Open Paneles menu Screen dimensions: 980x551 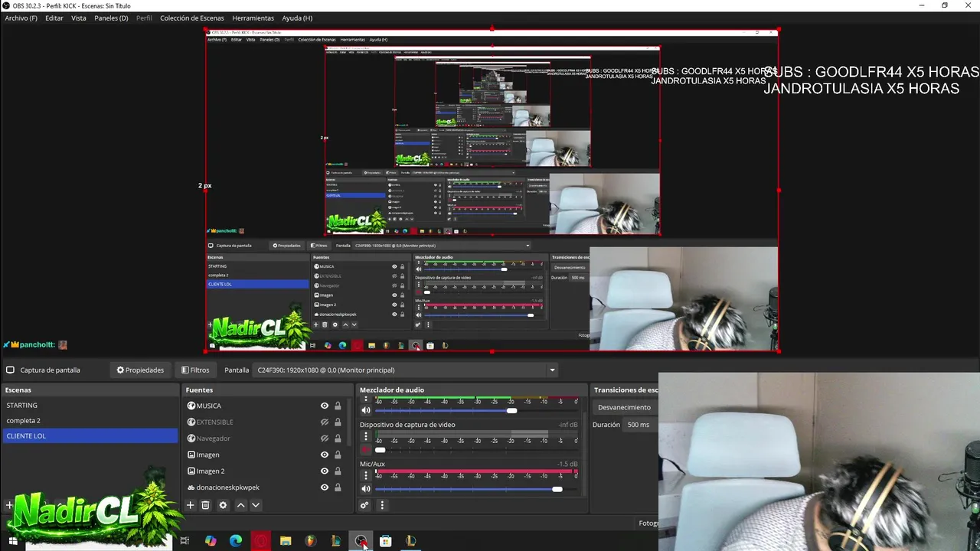coord(111,18)
